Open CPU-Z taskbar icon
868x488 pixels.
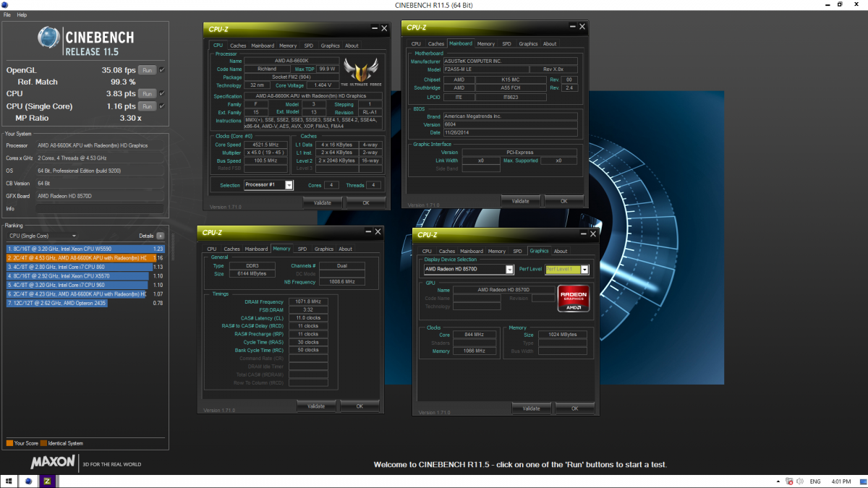click(48, 481)
